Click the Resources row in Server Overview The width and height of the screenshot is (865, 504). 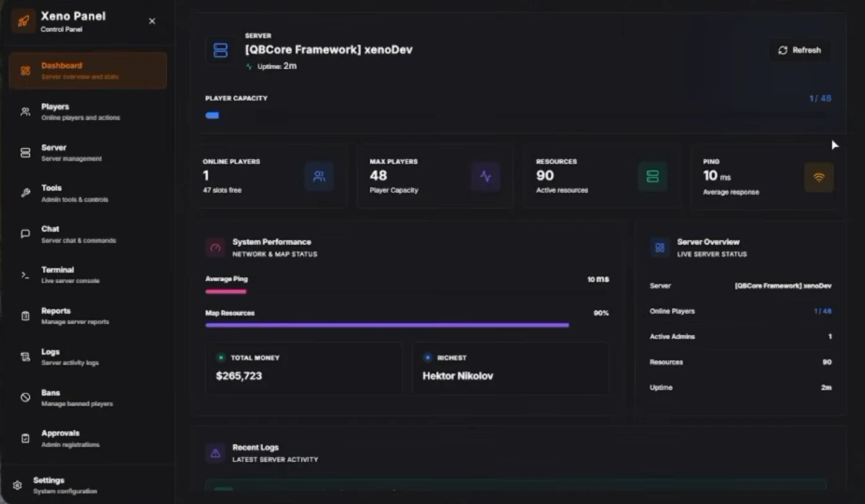pos(741,362)
